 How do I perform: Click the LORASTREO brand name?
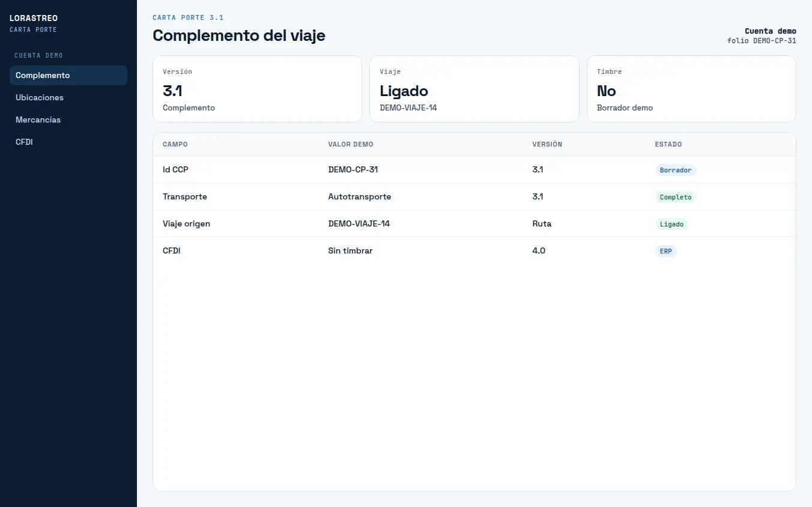click(34, 19)
